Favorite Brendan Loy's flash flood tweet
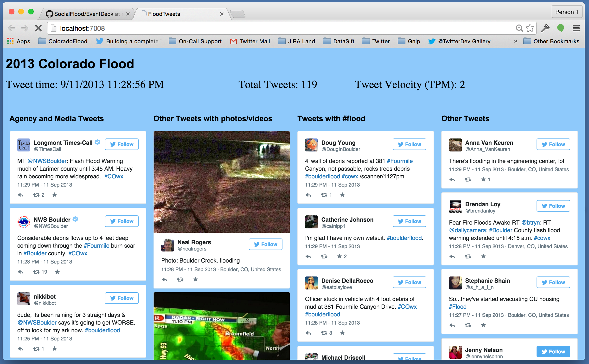 click(x=483, y=256)
